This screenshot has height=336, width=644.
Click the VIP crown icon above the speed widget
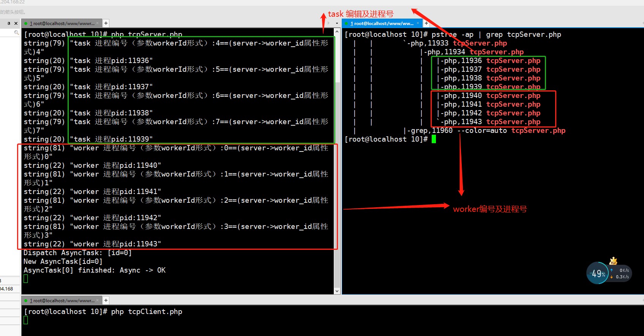click(x=613, y=261)
